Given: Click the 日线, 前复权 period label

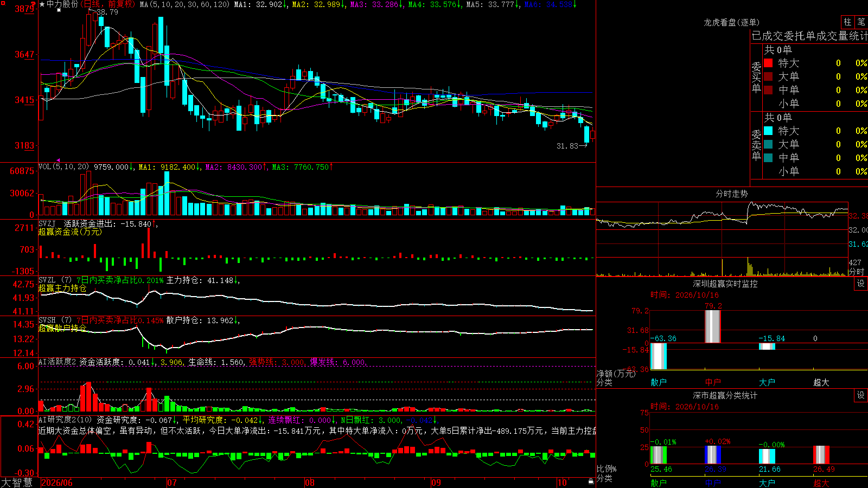Looking at the screenshot, I should coord(107,4).
